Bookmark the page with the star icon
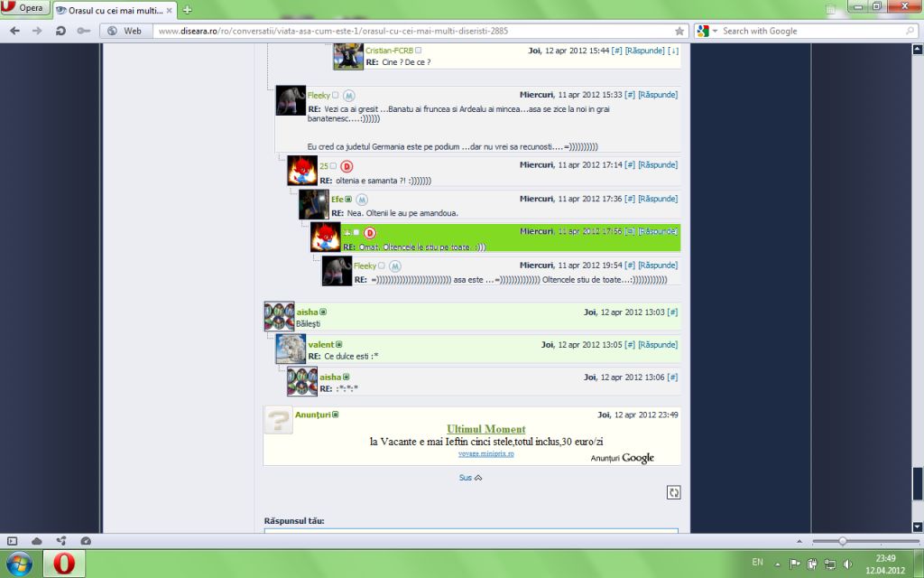This screenshot has width=924, height=578. click(x=679, y=31)
